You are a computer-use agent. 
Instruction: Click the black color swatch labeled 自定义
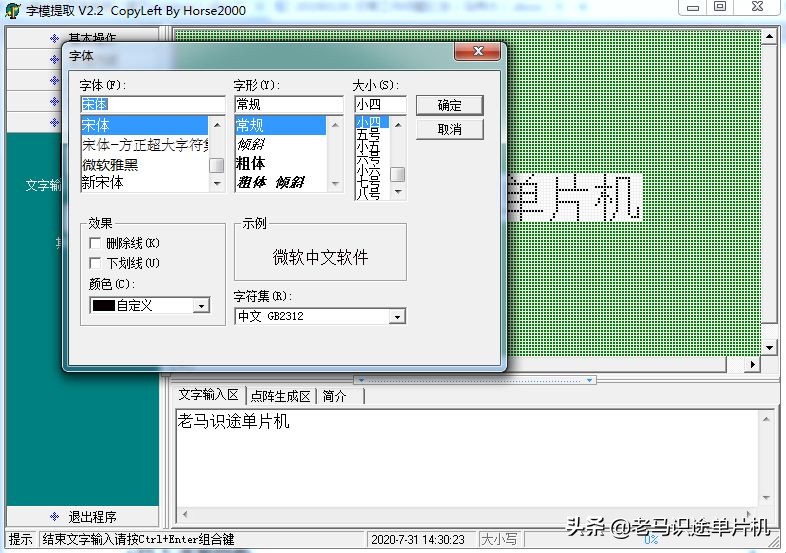104,305
